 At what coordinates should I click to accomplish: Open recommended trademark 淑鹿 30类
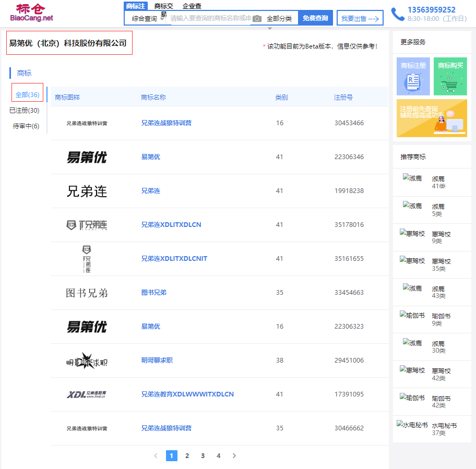coord(432,347)
